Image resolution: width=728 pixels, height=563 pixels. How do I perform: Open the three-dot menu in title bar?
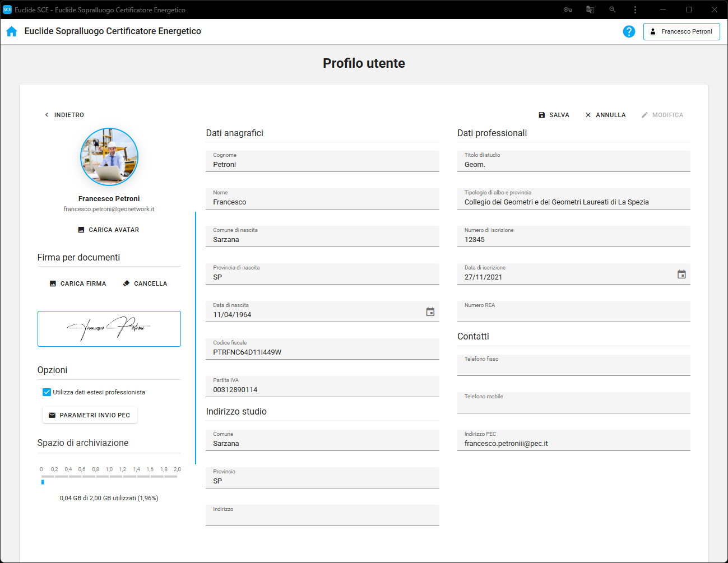point(634,10)
